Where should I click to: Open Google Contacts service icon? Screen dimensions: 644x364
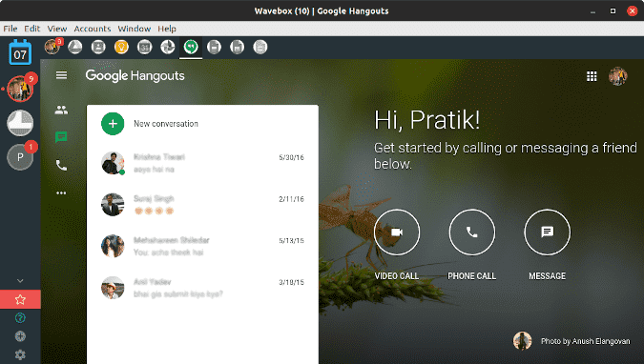(x=98, y=47)
